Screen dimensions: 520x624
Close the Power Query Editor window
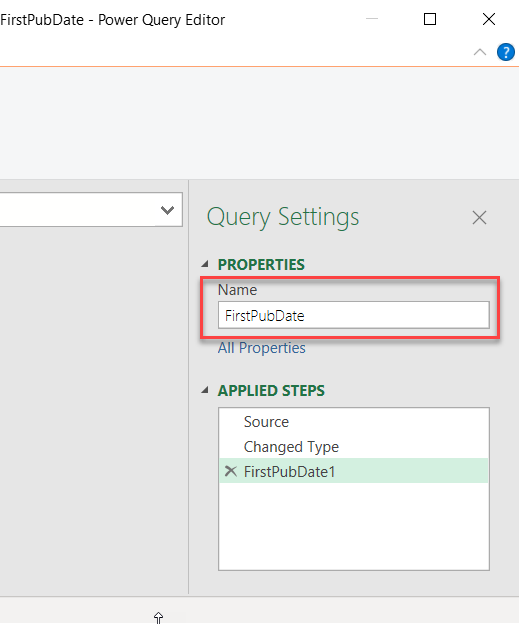(489, 19)
